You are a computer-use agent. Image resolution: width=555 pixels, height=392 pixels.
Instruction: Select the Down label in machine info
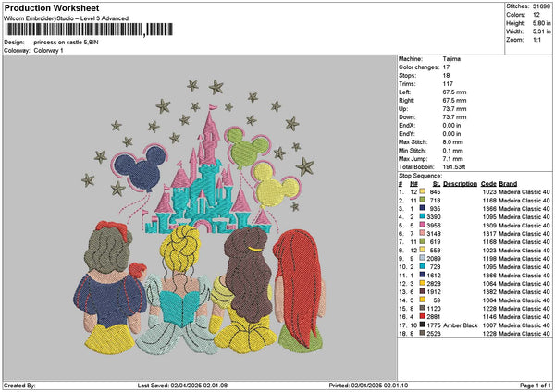[x=407, y=117]
